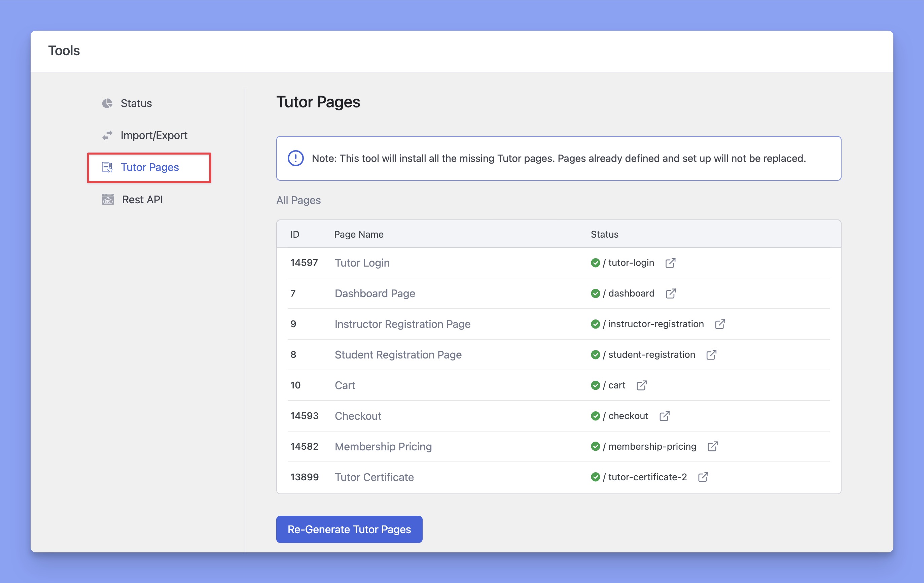Click the Tools page title
The width and height of the screenshot is (924, 583).
point(64,50)
